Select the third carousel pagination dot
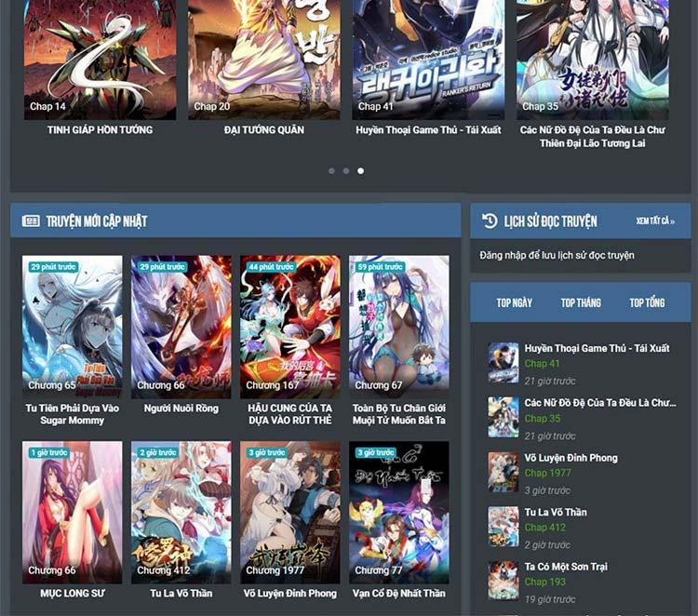698x616 pixels. click(361, 171)
